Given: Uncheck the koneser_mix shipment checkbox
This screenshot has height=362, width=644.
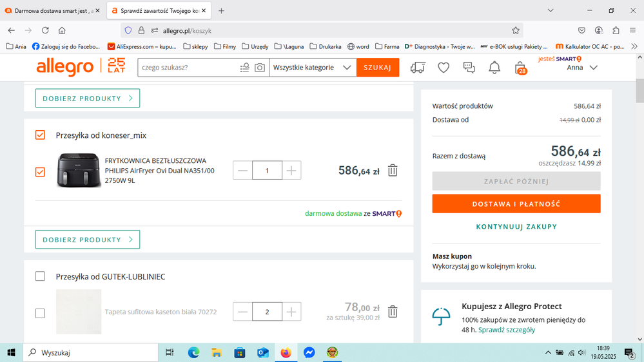Looking at the screenshot, I should [x=40, y=135].
